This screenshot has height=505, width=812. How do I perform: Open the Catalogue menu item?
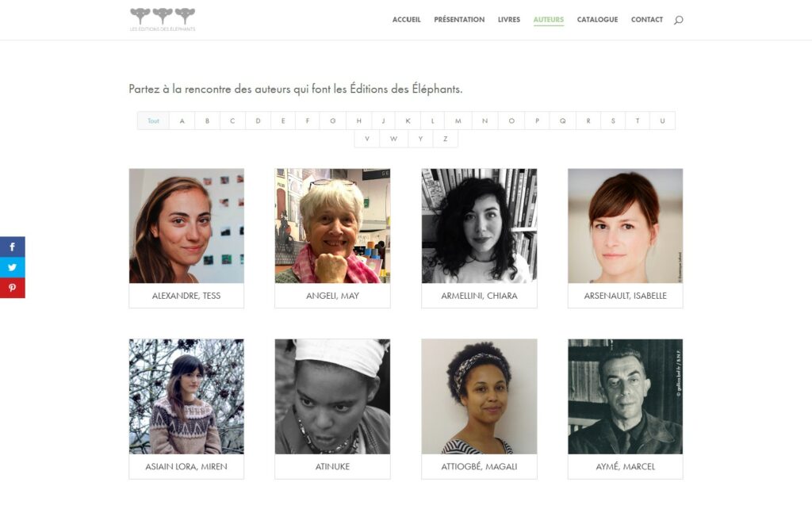[x=597, y=20]
